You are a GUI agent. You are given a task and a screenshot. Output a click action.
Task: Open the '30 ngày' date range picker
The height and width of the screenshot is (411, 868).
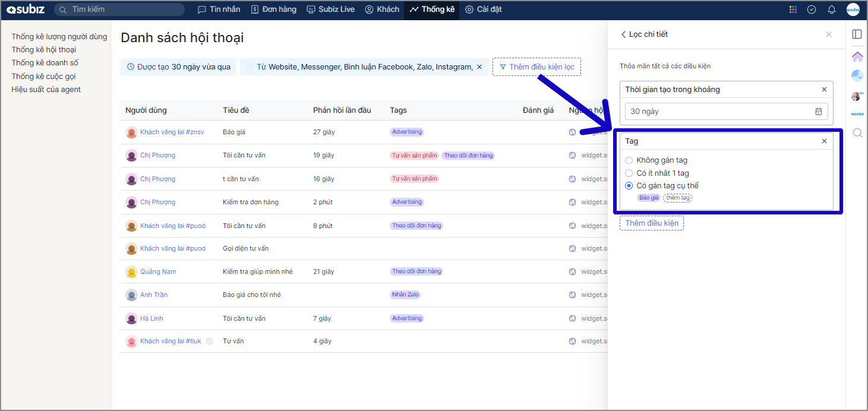pos(726,112)
